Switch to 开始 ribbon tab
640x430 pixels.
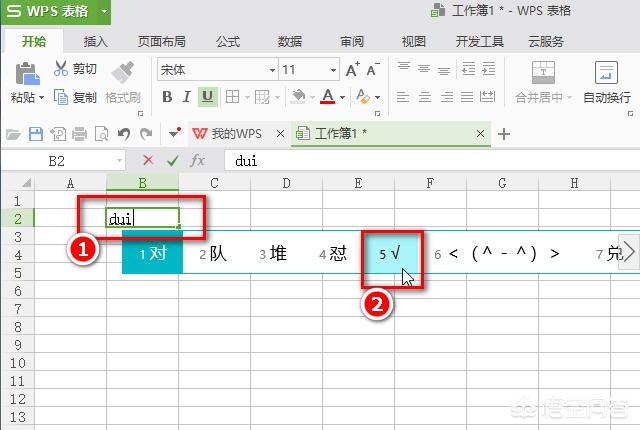tap(34, 41)
